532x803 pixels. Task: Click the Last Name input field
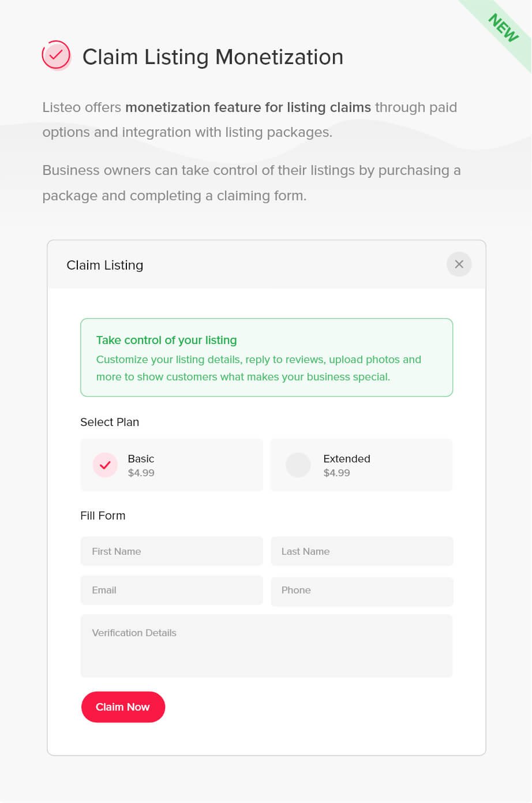(361, 551)
